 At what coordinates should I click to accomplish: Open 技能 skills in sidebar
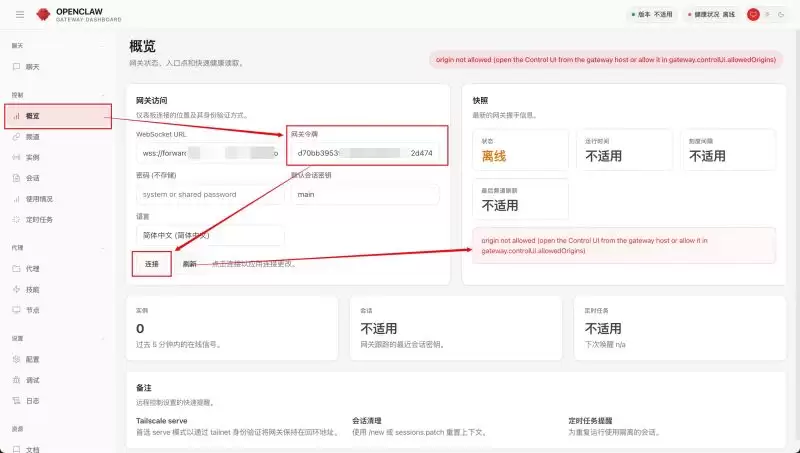click(x=58, y=290)
